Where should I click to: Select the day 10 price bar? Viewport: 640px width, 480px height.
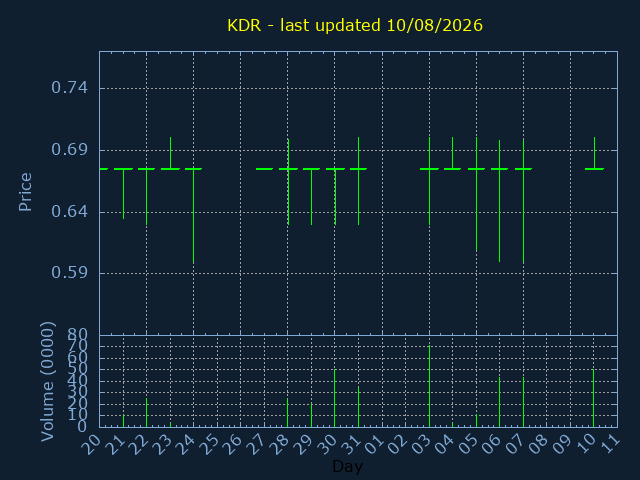pos(594,153)
